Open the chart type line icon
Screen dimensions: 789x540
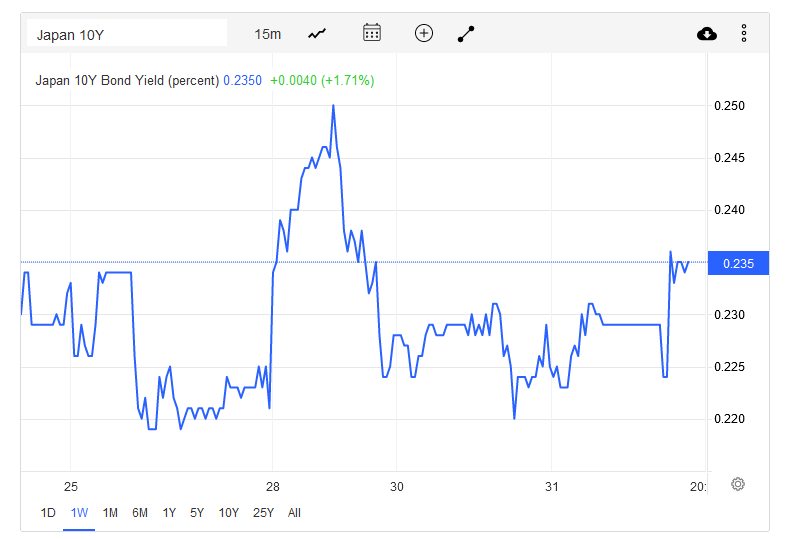tap(317, 34)
